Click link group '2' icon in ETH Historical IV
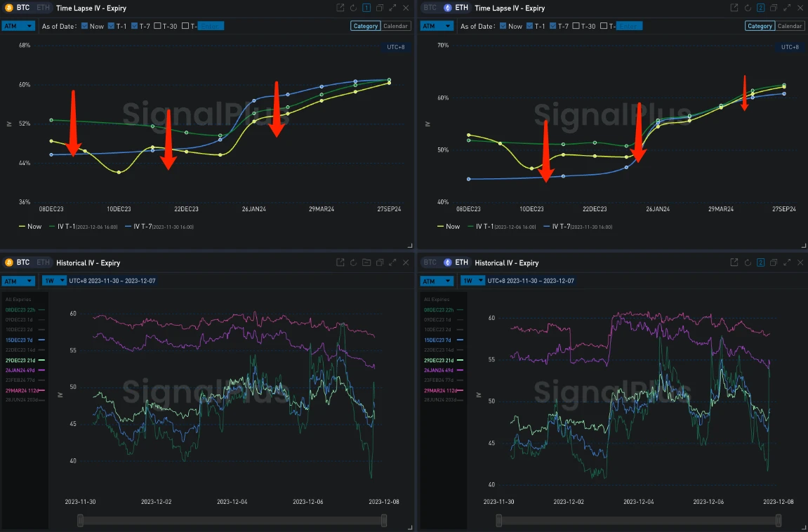The image size is (808, 532). click(760, 262)
